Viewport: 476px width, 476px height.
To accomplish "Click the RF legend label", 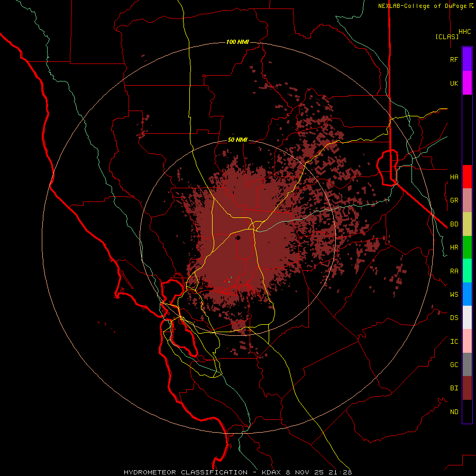I will tap(454, 59).
